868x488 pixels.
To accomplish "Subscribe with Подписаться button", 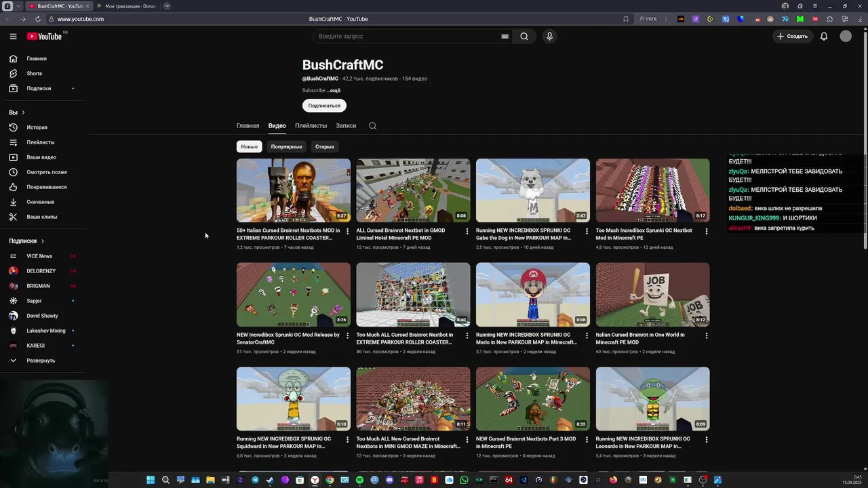I will pyautogui.click(x=324, y=106).
